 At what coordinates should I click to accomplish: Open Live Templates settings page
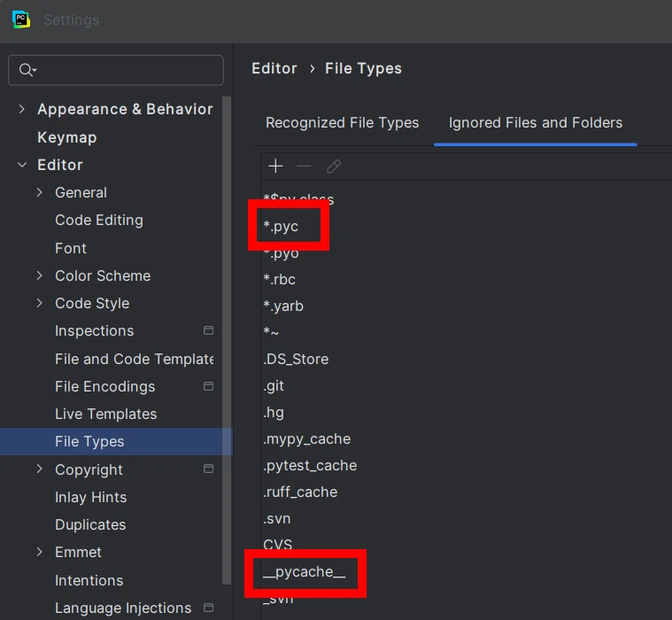pos(105,414)
